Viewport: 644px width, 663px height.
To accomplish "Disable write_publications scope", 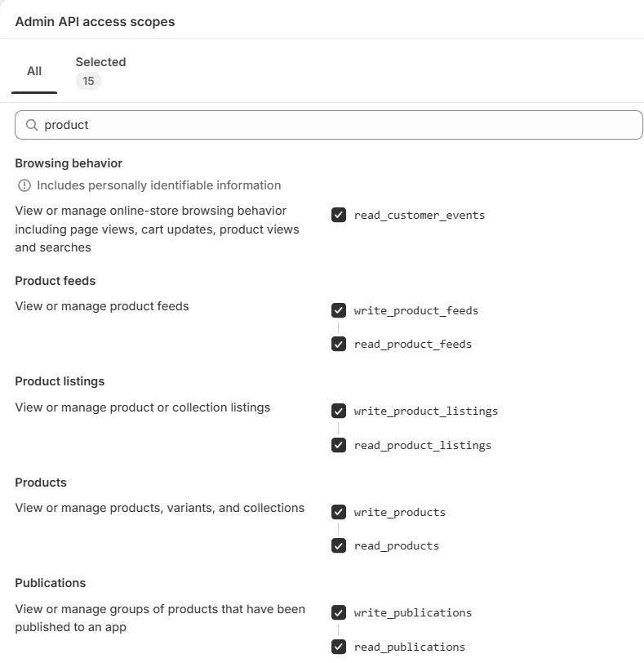I will [339, 612].
